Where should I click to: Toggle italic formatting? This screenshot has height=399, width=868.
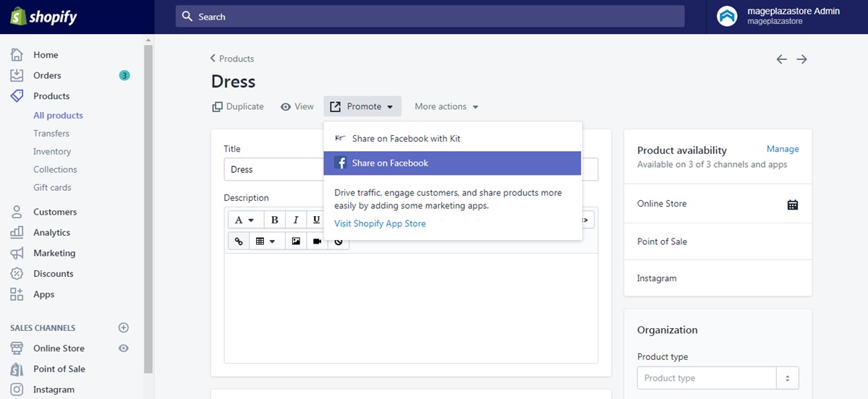tap(295, 220)
